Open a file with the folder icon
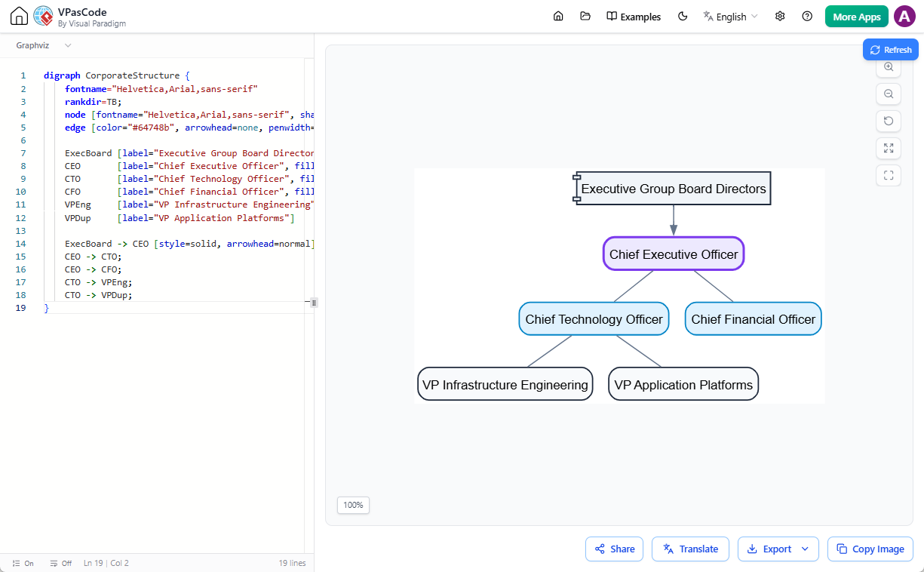The height and width of the screenshot is (572, 924). pos(585,17)
